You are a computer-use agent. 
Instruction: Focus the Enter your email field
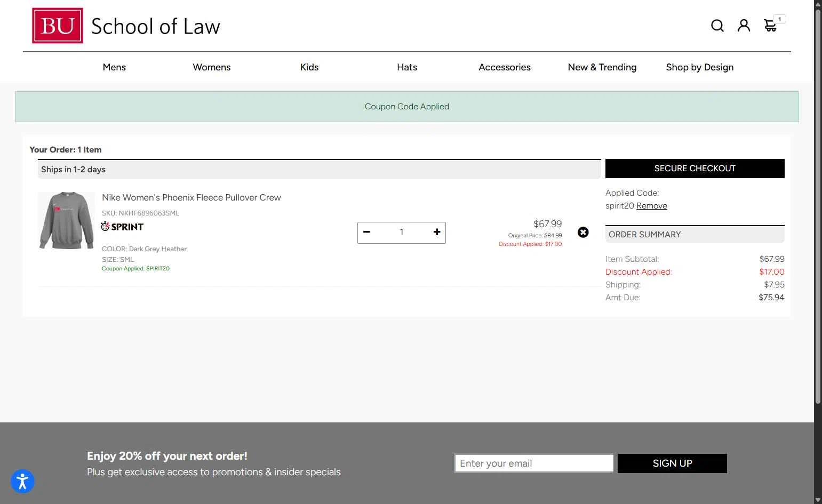pyautogui.click(x=533, y=463)
